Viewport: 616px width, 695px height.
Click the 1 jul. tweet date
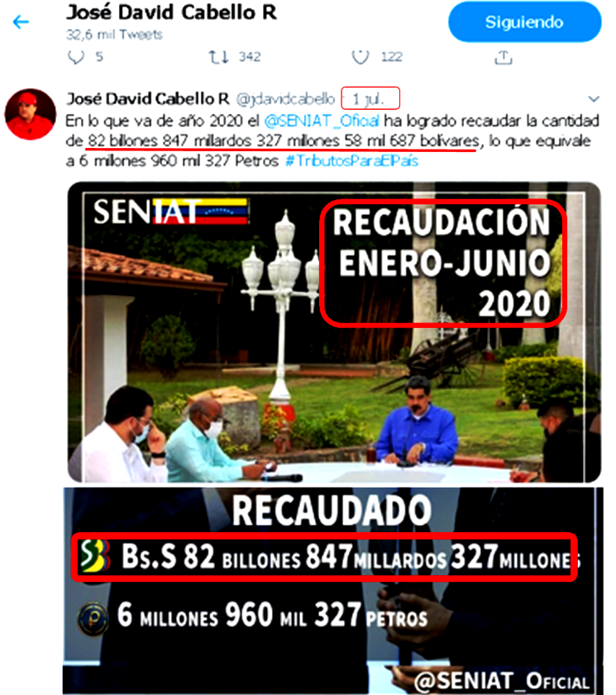pos(369,99)
